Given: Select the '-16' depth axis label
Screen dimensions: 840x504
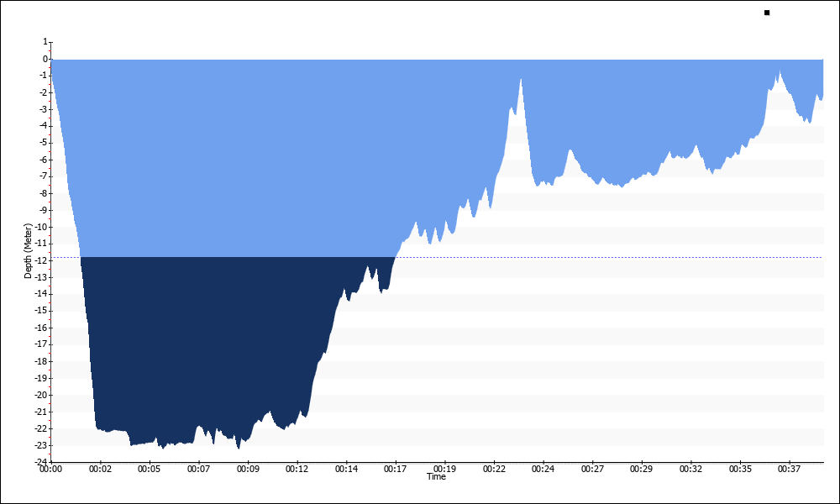Looking at the screenshot, I should (x=41, y=328).
